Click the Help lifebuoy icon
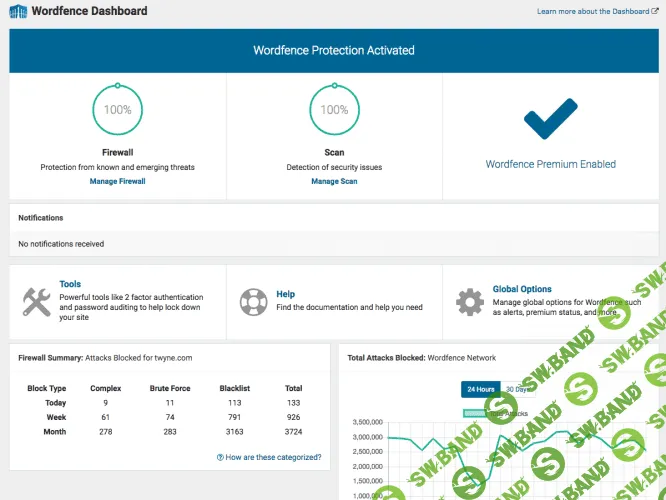 click(253, 301)
